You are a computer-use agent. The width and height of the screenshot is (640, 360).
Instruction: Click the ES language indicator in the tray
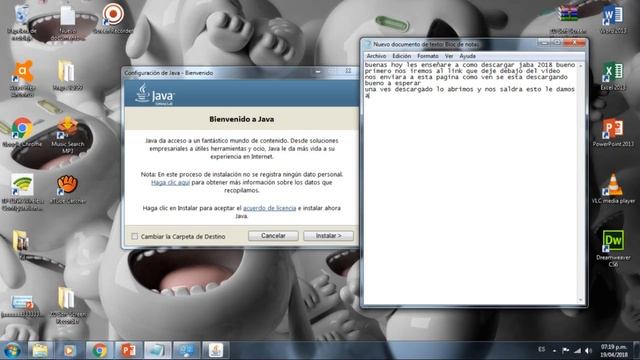[x=542, y=349]
